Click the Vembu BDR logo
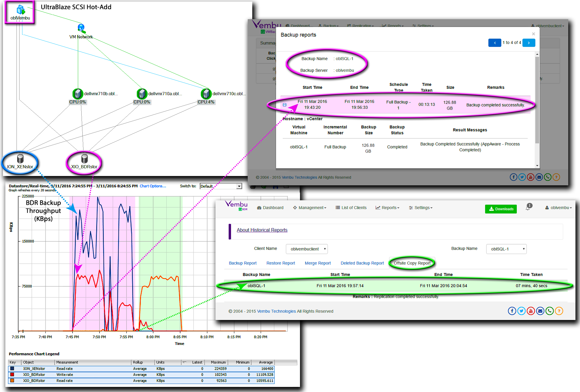Viewport: 580px width, 392px height. click(237, 206)
